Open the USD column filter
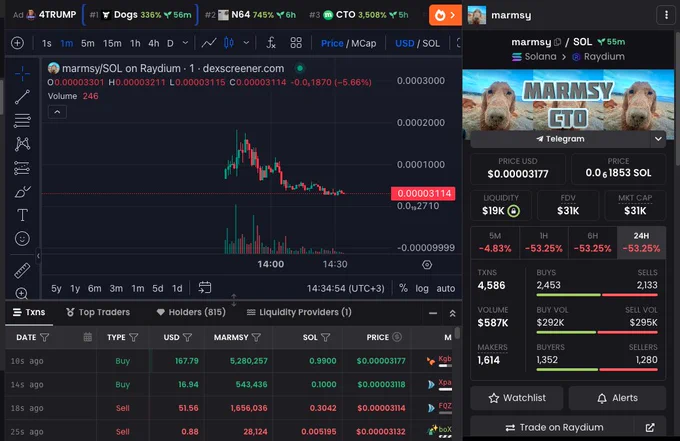This screenshot has height=441, width=680. coord(187,337)
